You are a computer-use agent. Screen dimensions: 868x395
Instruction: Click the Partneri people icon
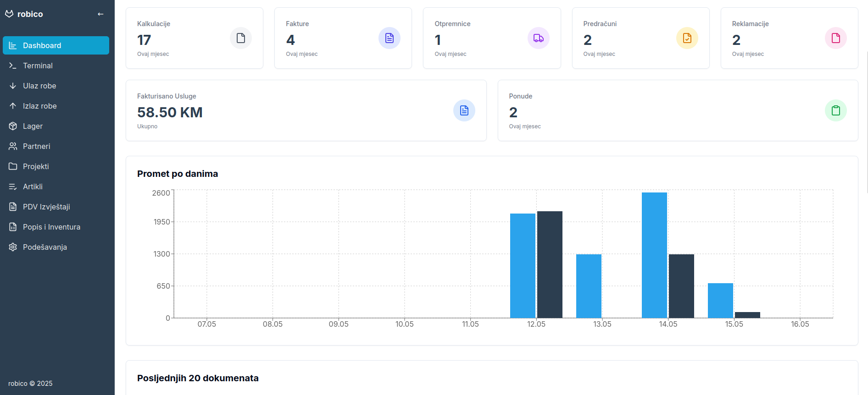pos(13,146)
